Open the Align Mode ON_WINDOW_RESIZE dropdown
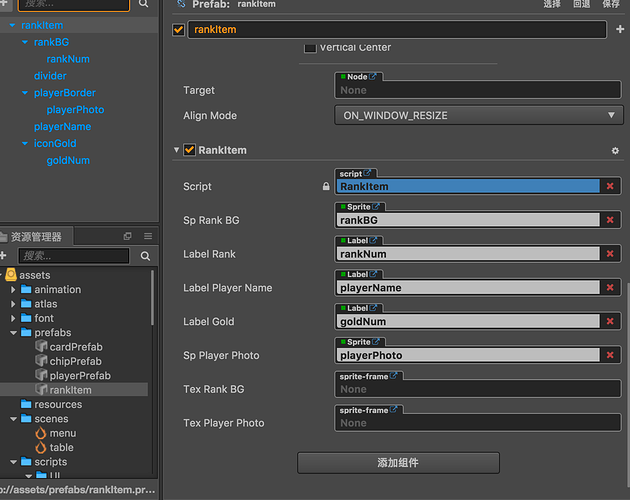 click(479, 115)
